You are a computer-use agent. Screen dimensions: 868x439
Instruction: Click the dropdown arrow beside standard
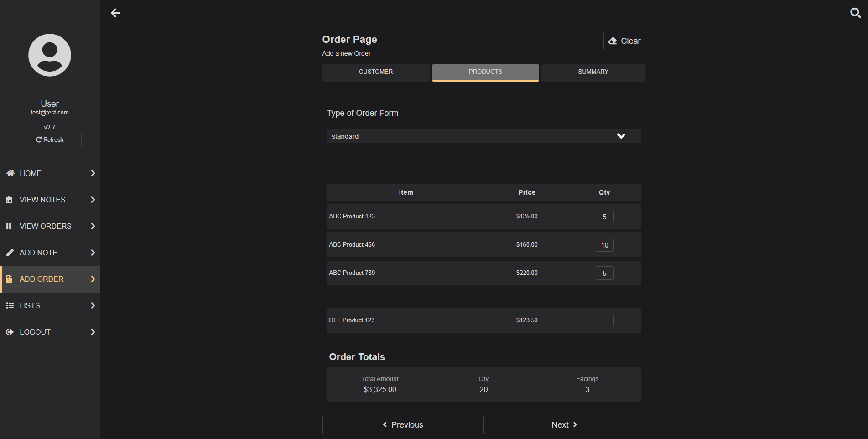(621, 136)
